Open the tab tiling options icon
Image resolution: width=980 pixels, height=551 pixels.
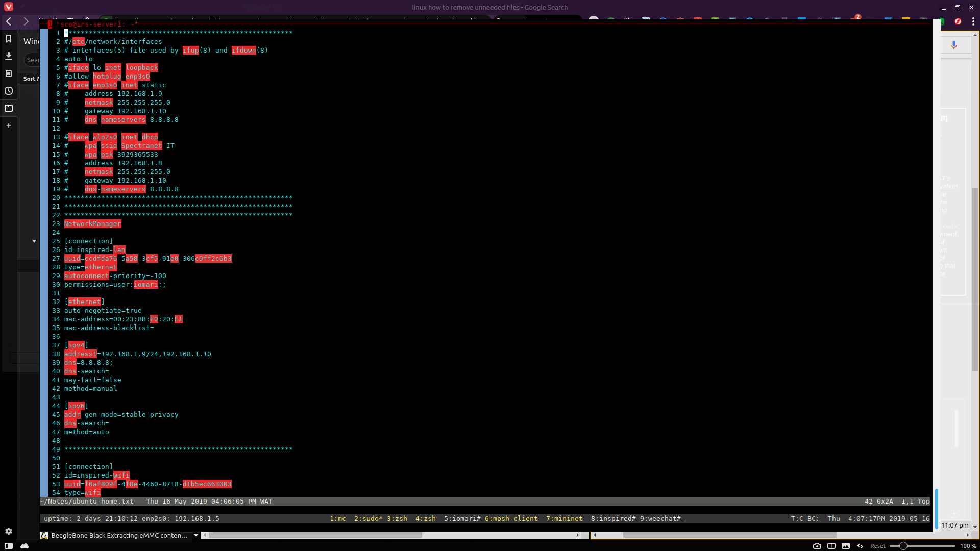pyautogui.click(x=831, y=546)
